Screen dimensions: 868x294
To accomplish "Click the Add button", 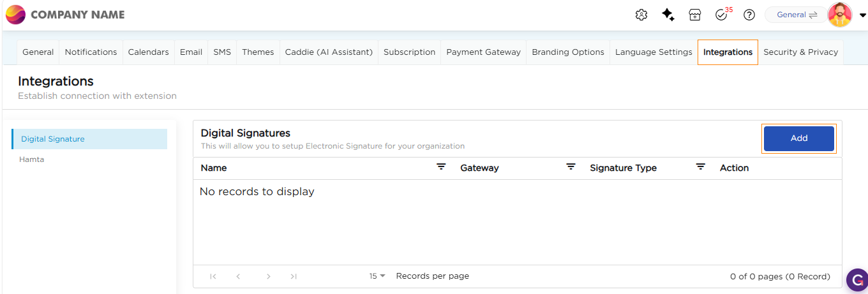I will [x=798, y=138].
